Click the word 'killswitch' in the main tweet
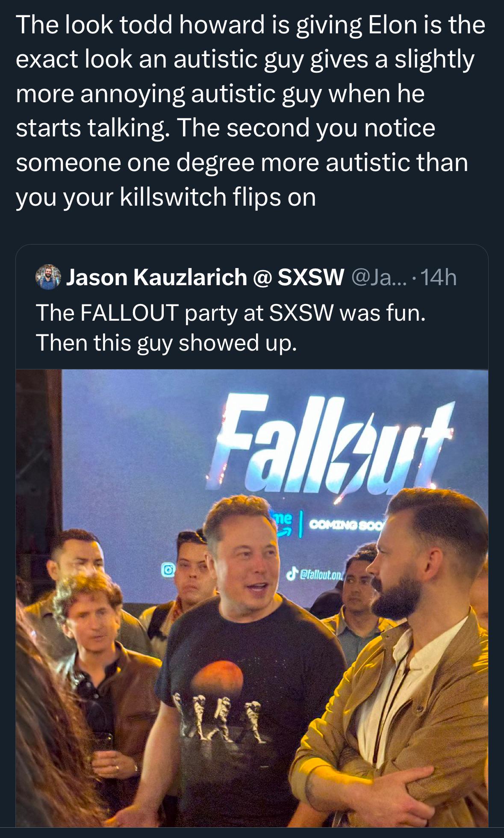Screen dimensions: 504x838 click(173, 197)
